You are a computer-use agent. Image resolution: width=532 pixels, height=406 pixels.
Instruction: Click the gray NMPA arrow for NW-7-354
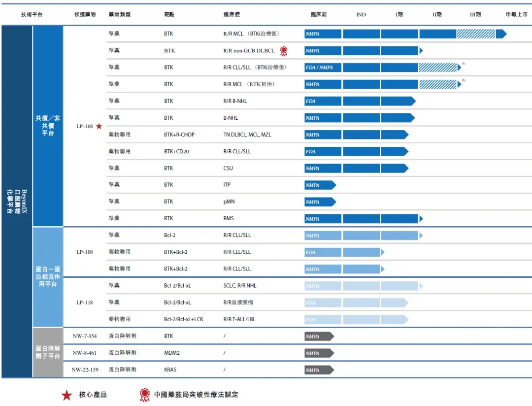click(x=319, y=337)
